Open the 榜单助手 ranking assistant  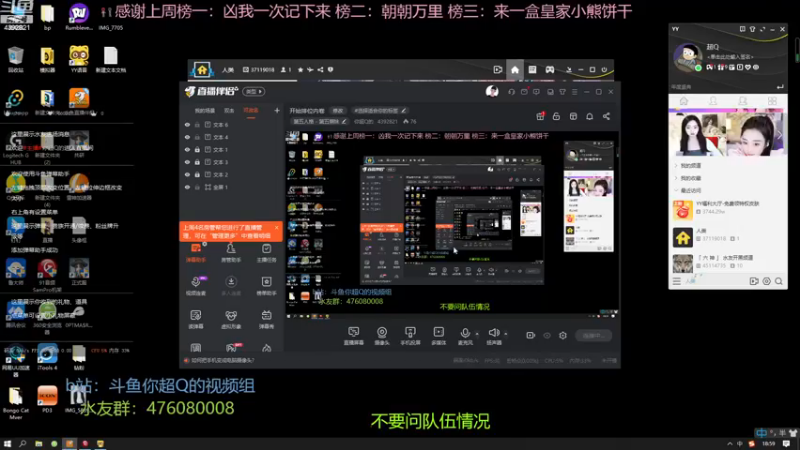(x=266, y=286)
